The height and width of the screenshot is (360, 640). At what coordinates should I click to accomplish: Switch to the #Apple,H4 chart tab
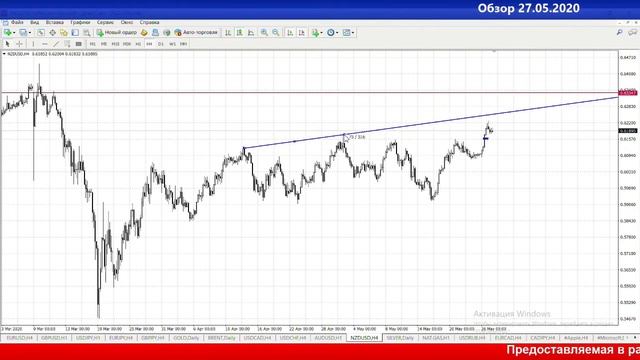[x=576, y=338]
